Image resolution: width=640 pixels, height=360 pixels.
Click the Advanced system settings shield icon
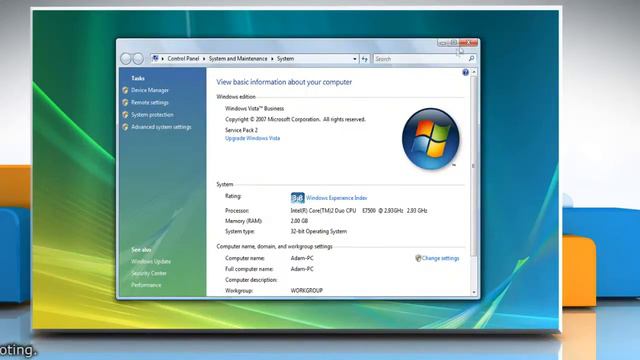(125, 127)
